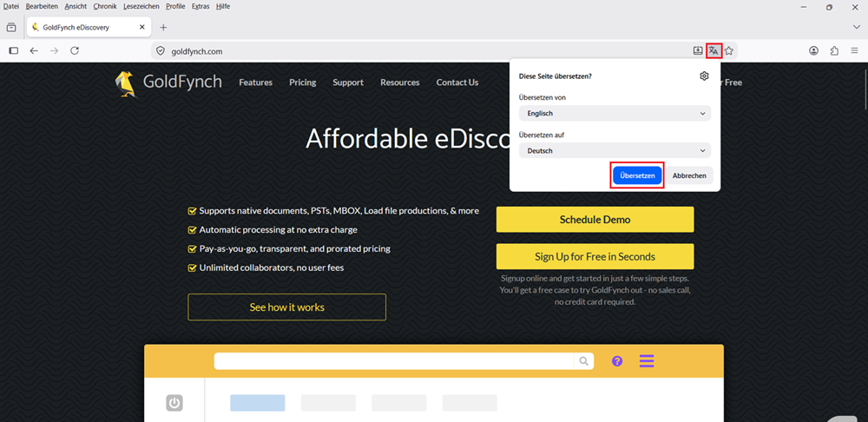Close the GoldFynch eDiscovery tab
The height and width of the screenshot is (422, 868).
(142, 27)
